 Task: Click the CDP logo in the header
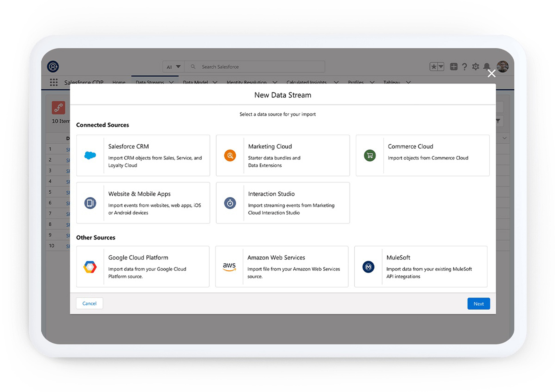(53, 66)
